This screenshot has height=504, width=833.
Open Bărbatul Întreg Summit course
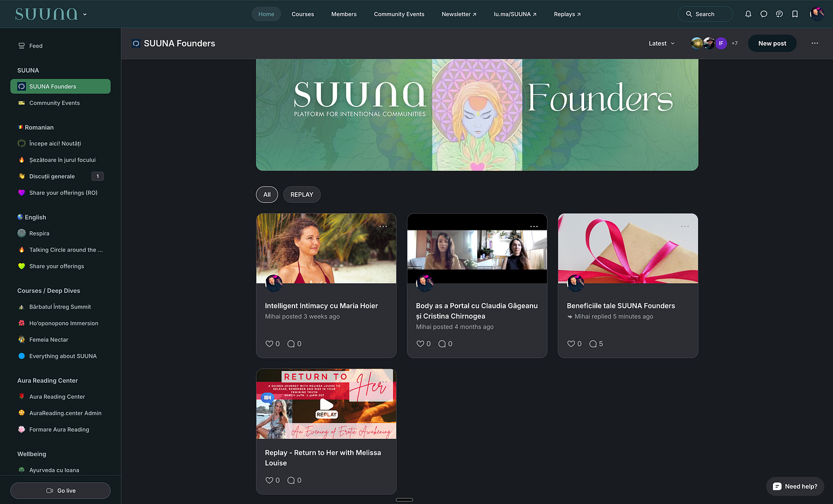60,307
